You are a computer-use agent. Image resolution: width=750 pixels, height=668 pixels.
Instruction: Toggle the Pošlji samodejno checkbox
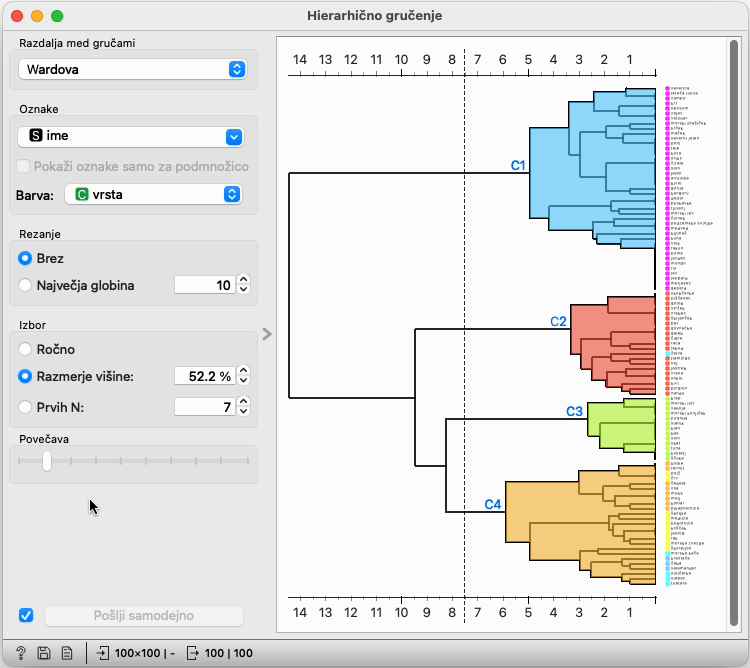point(26,615)
